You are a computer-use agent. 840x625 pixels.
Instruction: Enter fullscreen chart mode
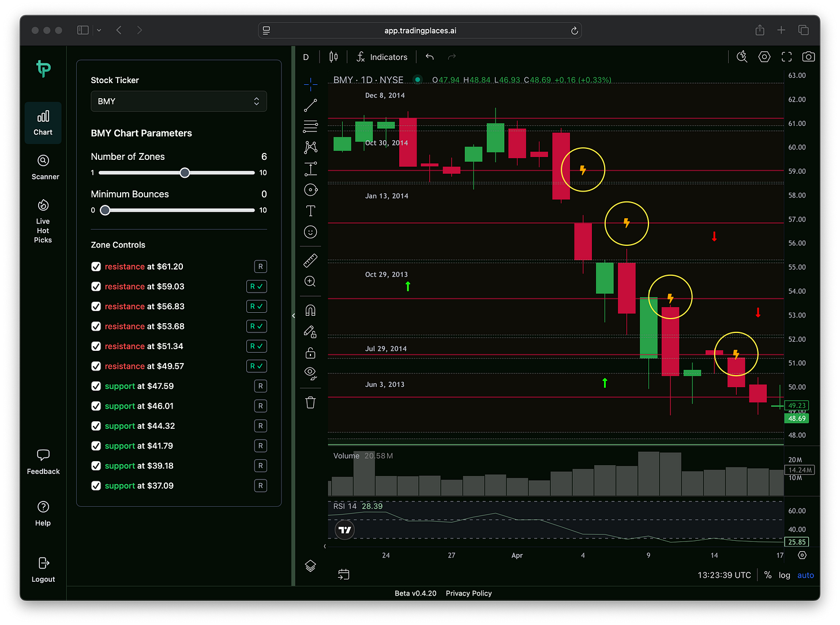[x=787, y=57]
